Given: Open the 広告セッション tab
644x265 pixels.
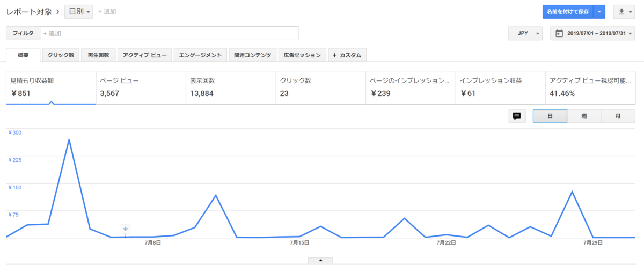Looking at the screenshot, I should pyautogui.click(x=302, y=55).
